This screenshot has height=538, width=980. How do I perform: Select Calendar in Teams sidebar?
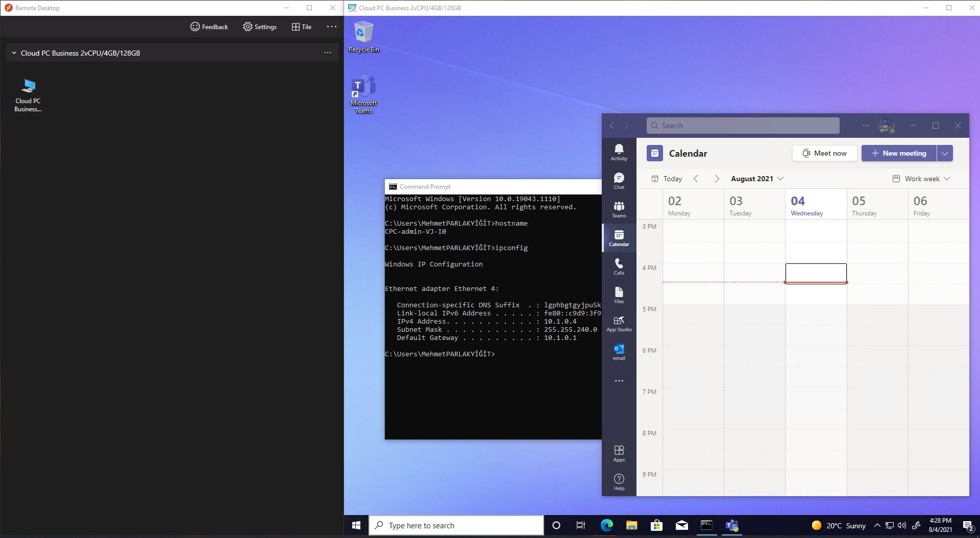pyautogui.click(x=619, y=238)
